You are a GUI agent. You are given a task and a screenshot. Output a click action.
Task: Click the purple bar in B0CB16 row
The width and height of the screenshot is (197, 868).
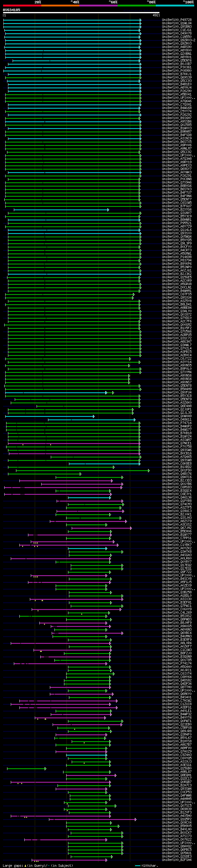click(x=74, y=454)
